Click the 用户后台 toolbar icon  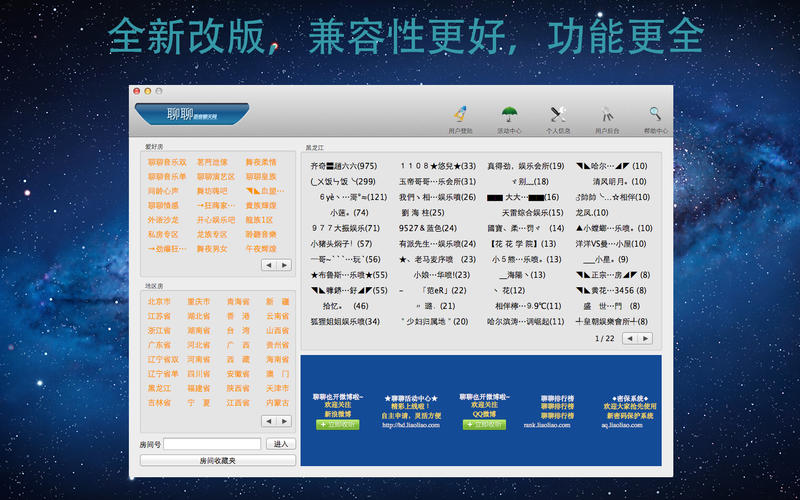(607, 115)
